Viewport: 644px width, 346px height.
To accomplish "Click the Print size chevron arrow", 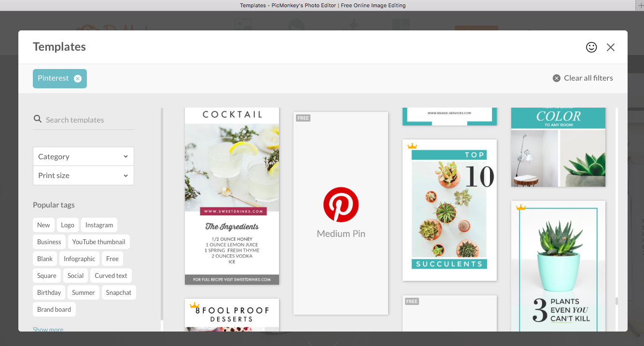I will [x=126, y=176].
